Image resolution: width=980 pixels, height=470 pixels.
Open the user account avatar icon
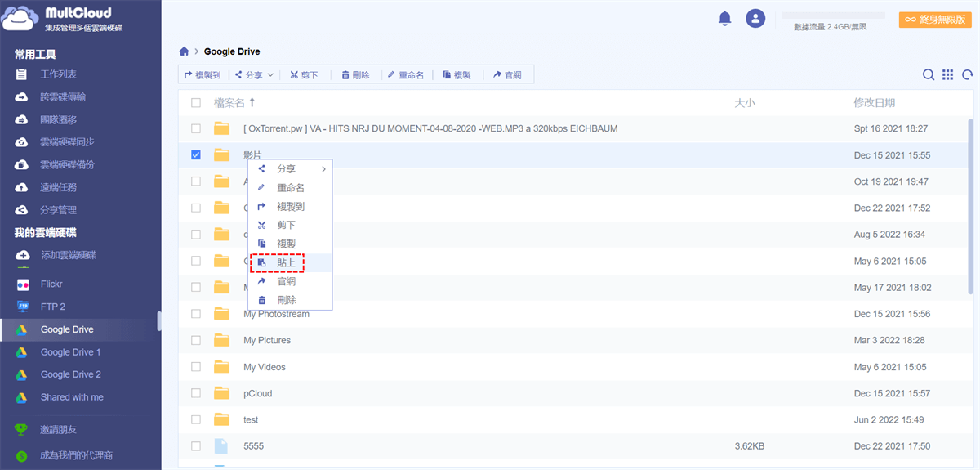(x=756, y=19)
